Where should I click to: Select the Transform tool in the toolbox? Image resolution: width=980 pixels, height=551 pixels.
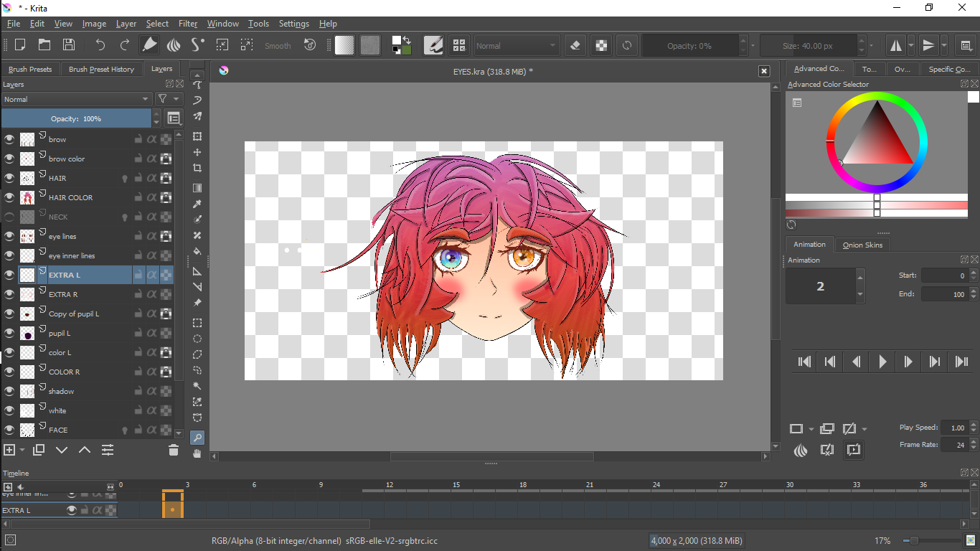tap(197, 136)
